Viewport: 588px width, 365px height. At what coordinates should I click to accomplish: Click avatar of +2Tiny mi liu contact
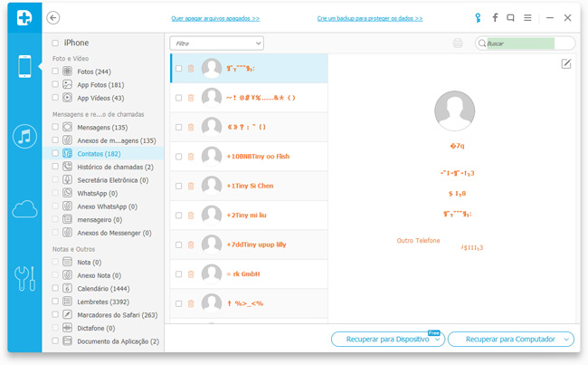coord(212,216)
